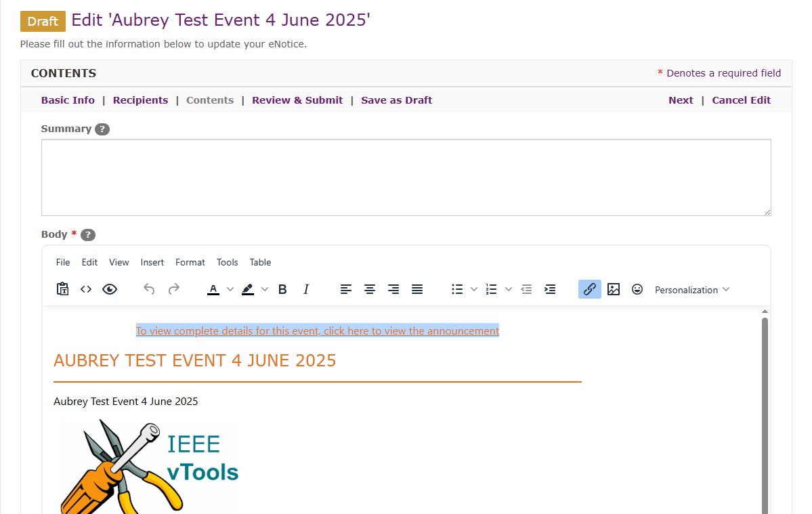This screenshot has width=812, height=514.
Task: Click the preview eye icon
Action: click(110, 289)
